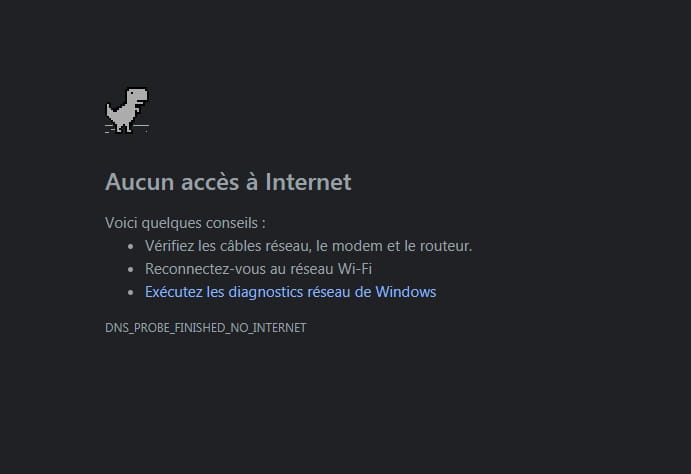
Task: Click the Vérifiez les câbles réseau suggestion
Action: tap(308, 246)
